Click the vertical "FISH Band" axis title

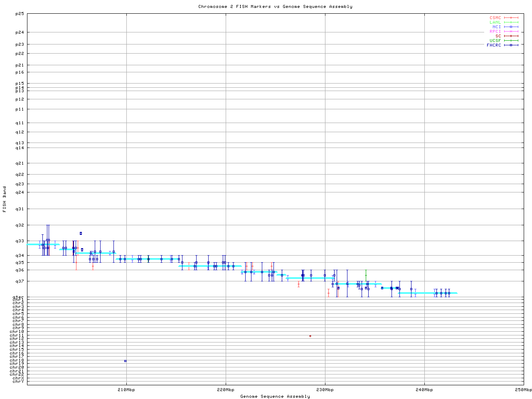[5, 199]
